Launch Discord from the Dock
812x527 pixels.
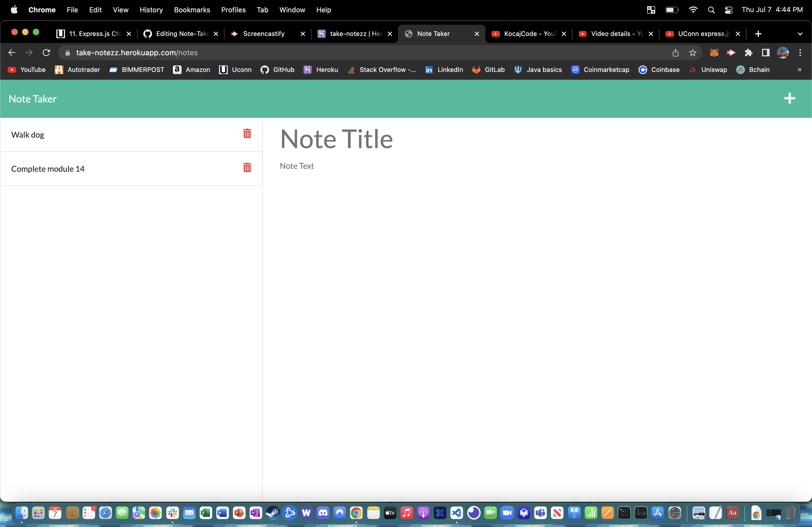coord(323,513)
